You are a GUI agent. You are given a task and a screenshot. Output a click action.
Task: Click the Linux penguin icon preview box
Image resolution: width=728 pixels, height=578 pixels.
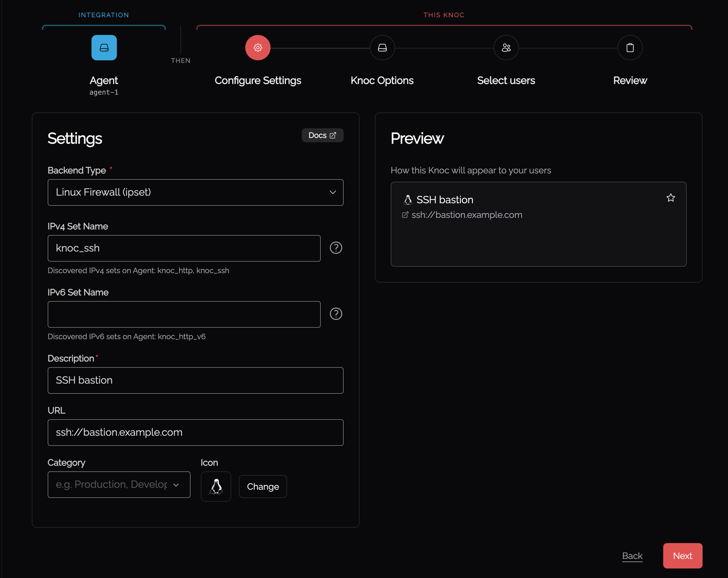tap(216, 487)
